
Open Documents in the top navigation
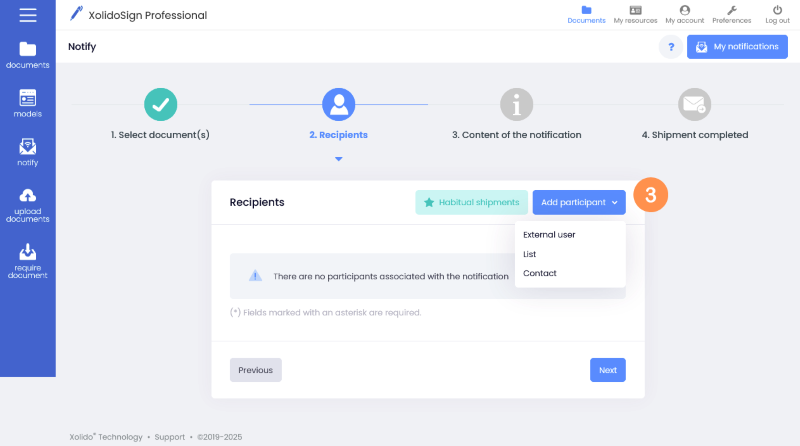[x=586, y=15]
